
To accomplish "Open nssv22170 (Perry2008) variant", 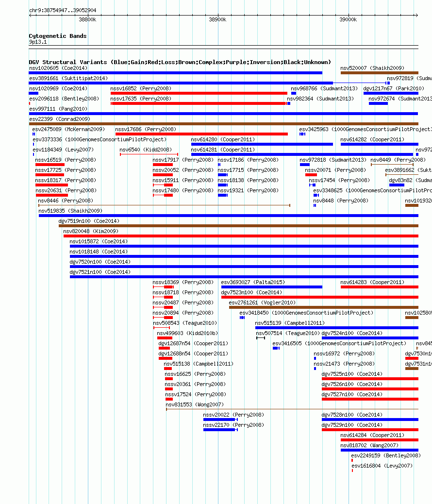I will tap(233, 425).
